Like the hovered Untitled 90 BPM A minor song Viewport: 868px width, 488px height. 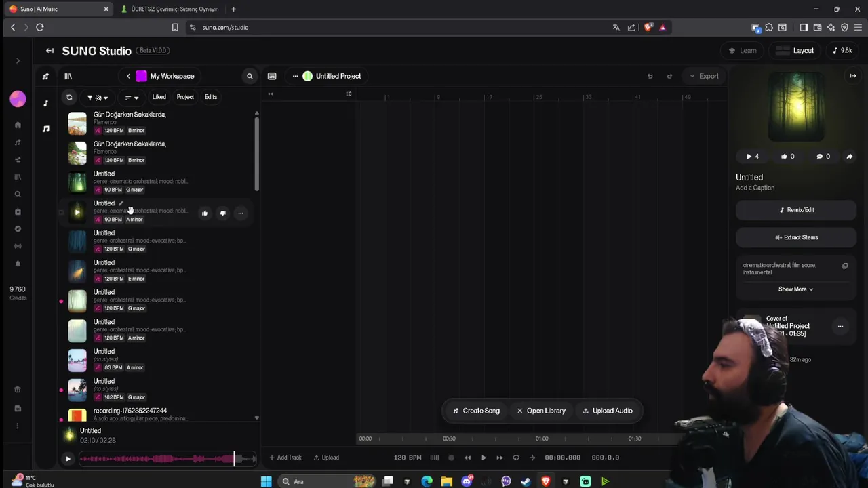204,213
